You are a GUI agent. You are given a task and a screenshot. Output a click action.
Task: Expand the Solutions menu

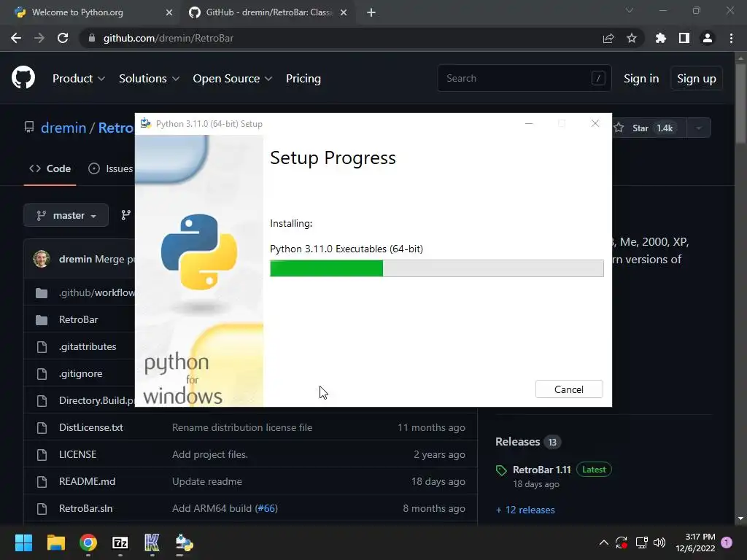pos(149,79)
